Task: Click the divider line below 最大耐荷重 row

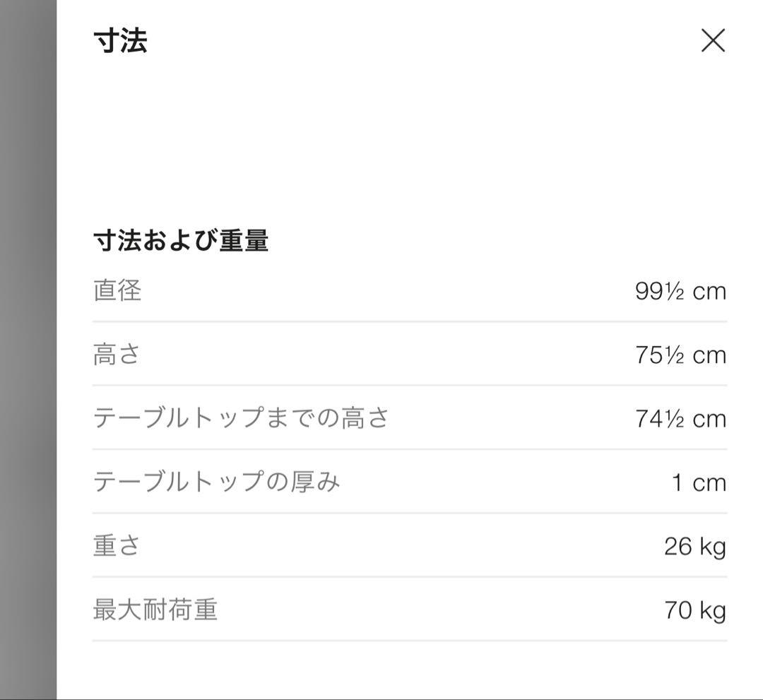Action: pos(410,641)
